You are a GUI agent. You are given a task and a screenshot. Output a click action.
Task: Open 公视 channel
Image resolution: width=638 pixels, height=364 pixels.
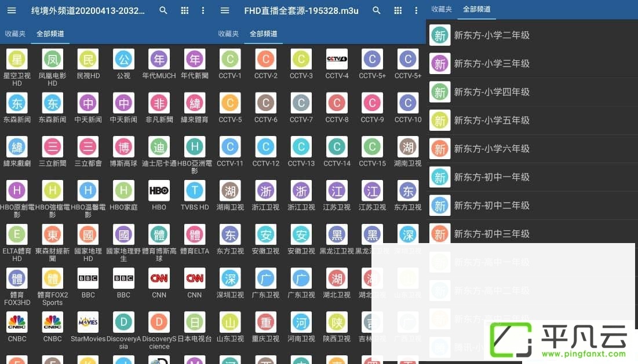tap(123, 64)
